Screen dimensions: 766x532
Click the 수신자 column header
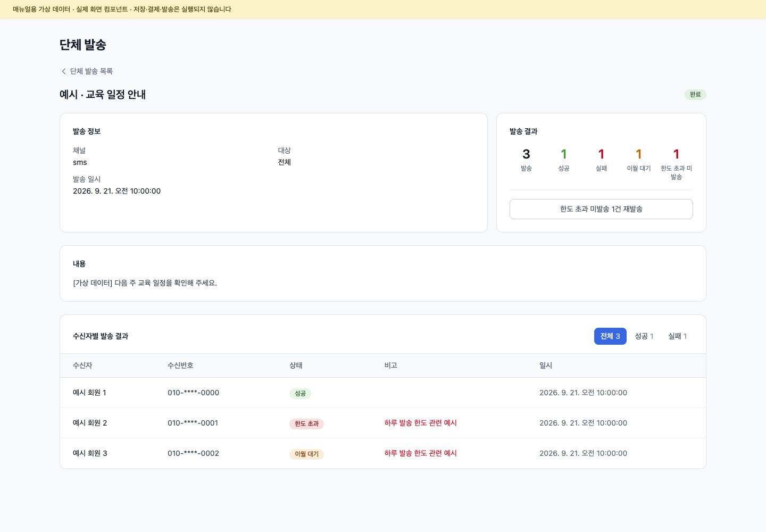coord(82,365)
